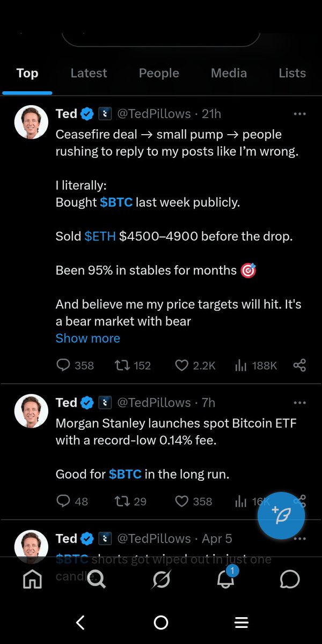Open the compose new post button
Image resolution: width=322 pixels, height=644 pixels.
tap(281, 515)
